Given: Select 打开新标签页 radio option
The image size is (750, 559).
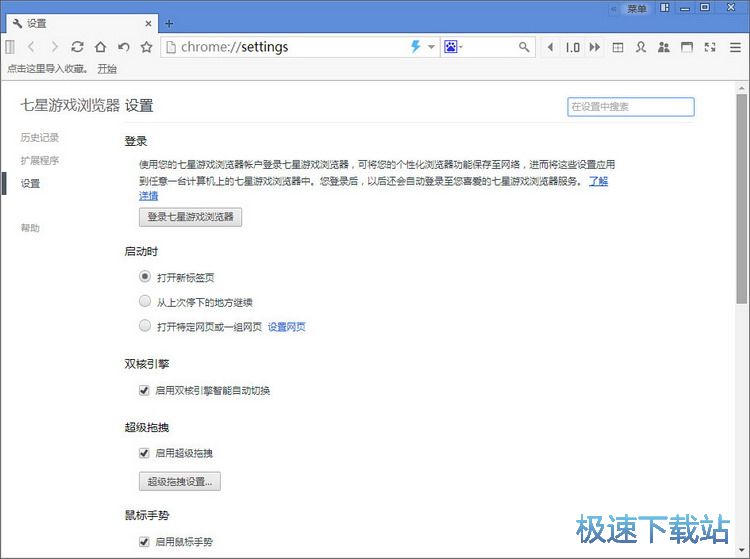Looking at the screenshot, I should point(145,276).
